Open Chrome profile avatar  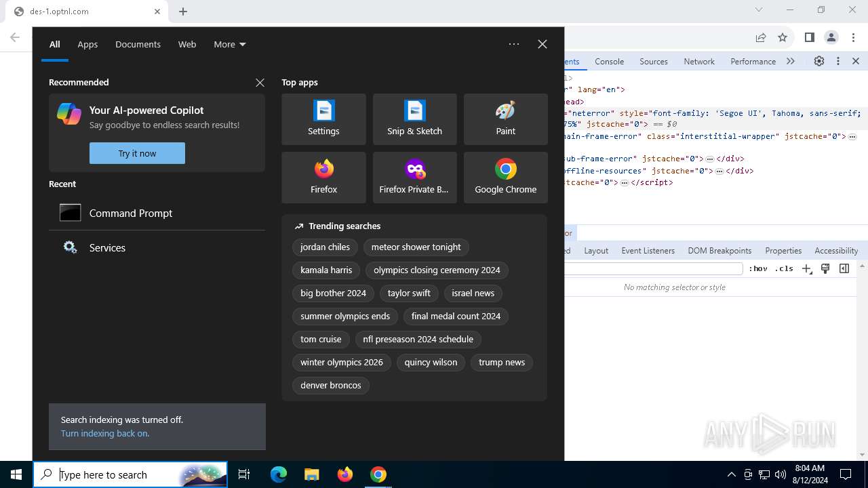pos(831,37)
